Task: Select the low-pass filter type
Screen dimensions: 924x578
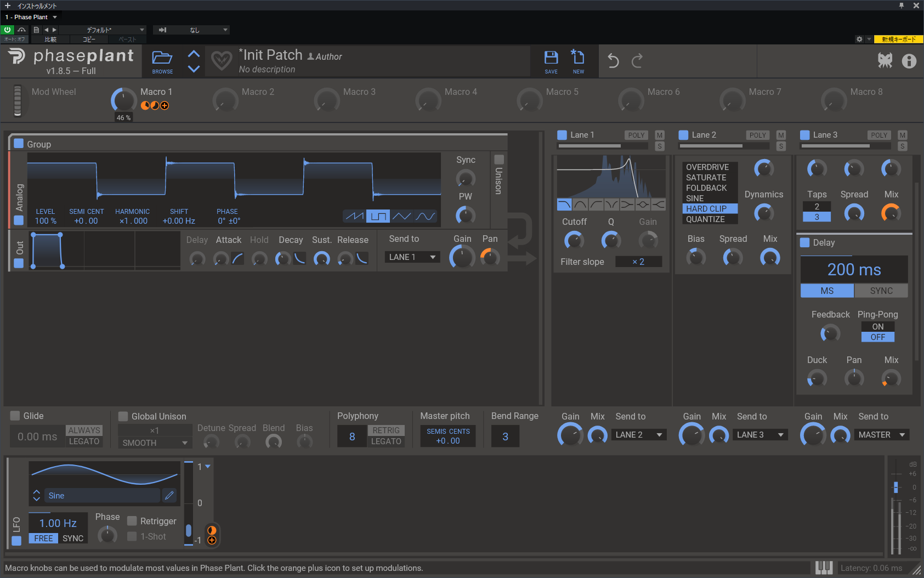Action: click(564, 205)
